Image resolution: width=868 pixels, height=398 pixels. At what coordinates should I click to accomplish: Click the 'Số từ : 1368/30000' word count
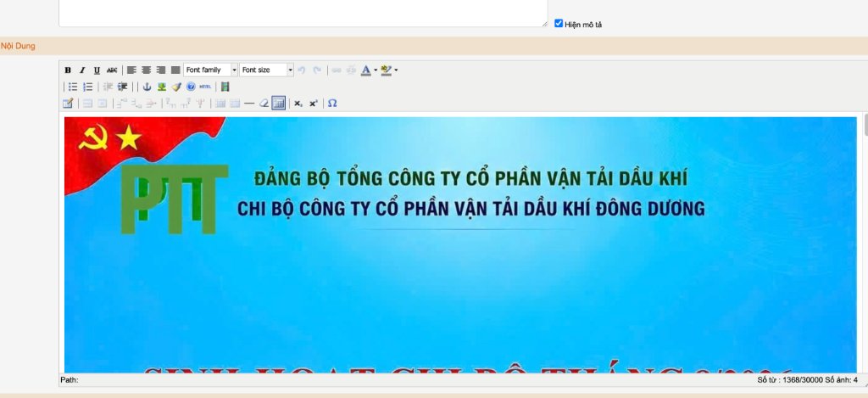point(790,380)
